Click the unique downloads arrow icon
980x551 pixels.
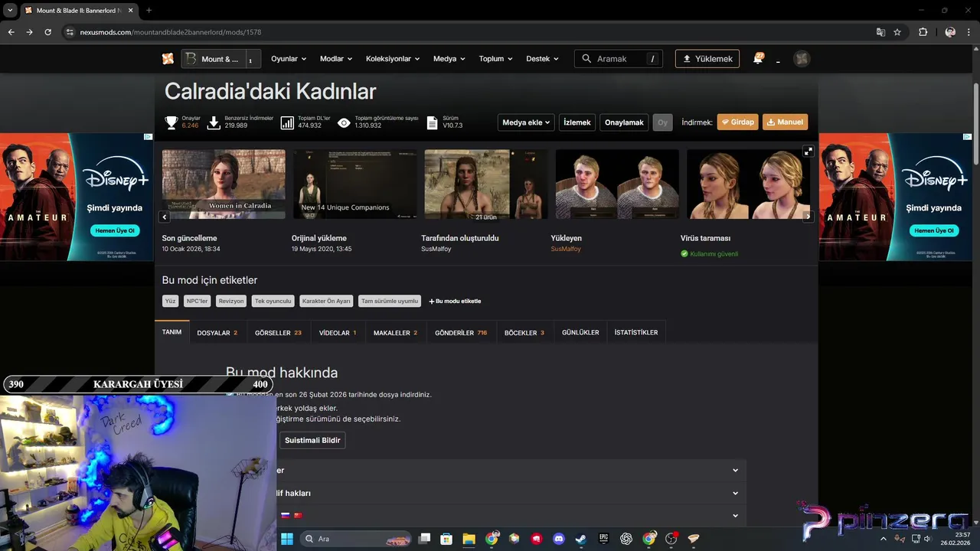coord(214,122)
